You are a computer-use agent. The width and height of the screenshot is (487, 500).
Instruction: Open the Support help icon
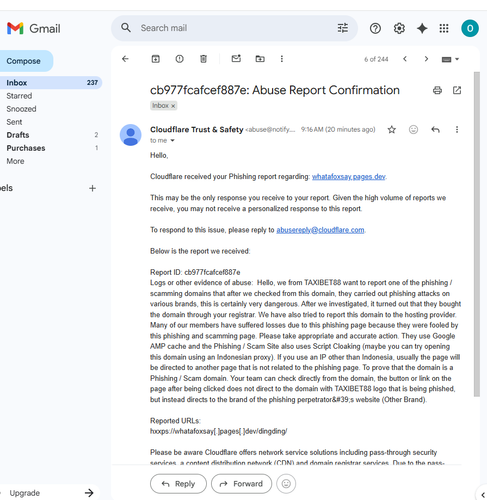point(375,28)
